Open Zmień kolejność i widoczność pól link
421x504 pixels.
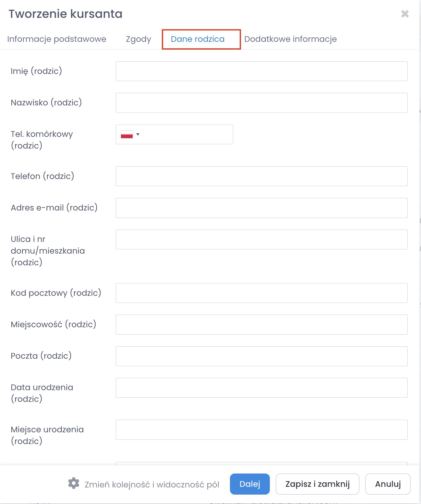click(152, 485)
